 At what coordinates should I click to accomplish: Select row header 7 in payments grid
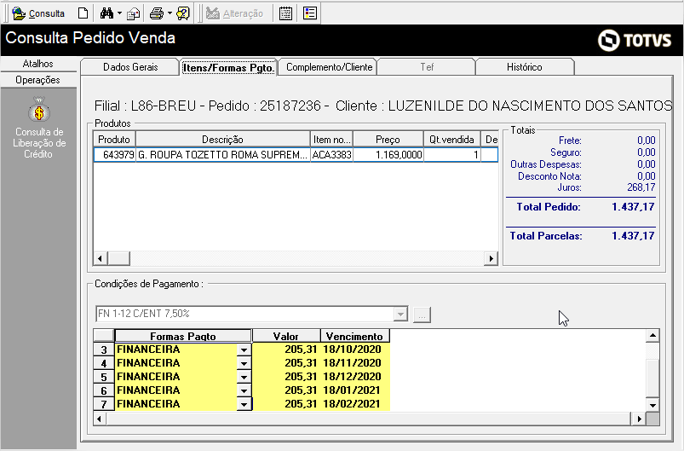click(x=104, y=404)
